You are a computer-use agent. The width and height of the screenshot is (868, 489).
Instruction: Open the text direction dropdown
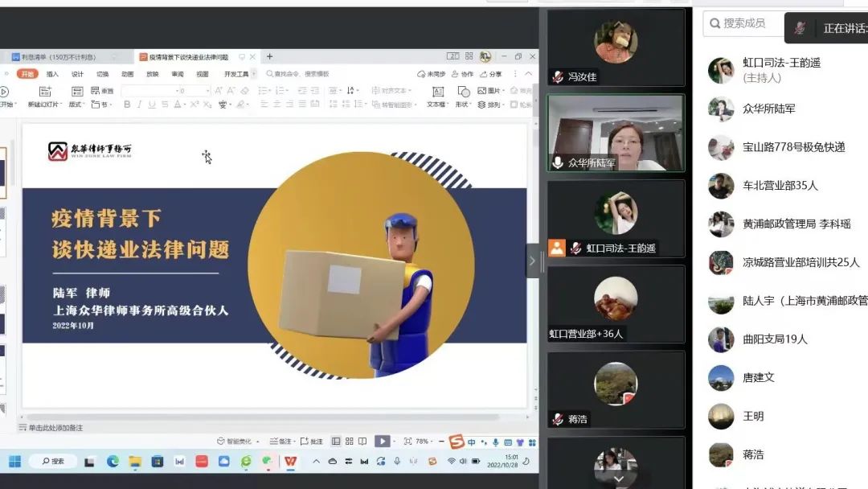(x=351, y=90)
